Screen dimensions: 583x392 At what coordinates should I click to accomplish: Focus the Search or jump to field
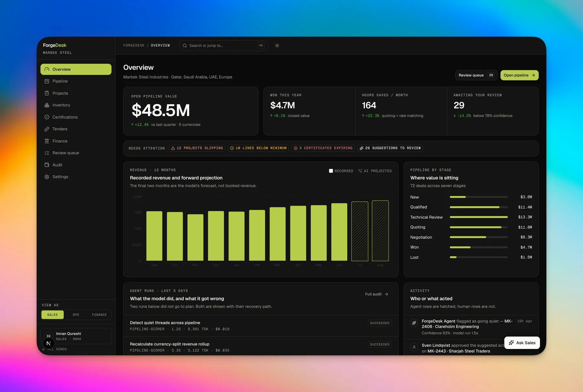tap(223, 46)
